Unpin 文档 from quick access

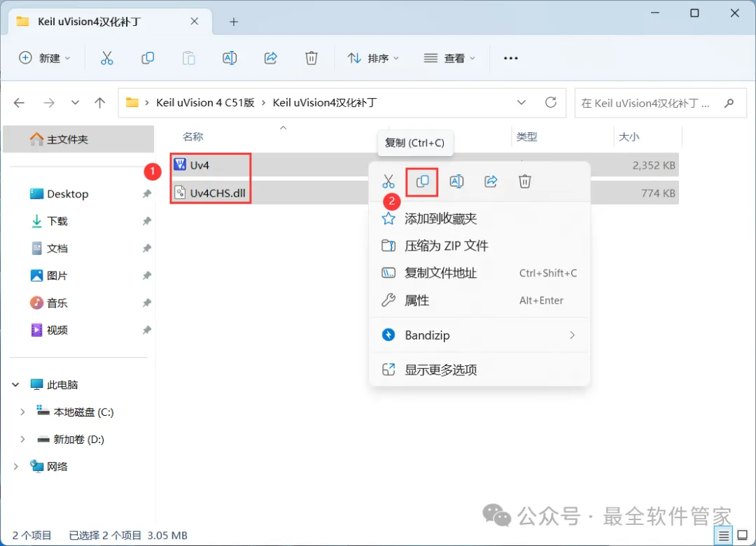click(x=146, y=248)
